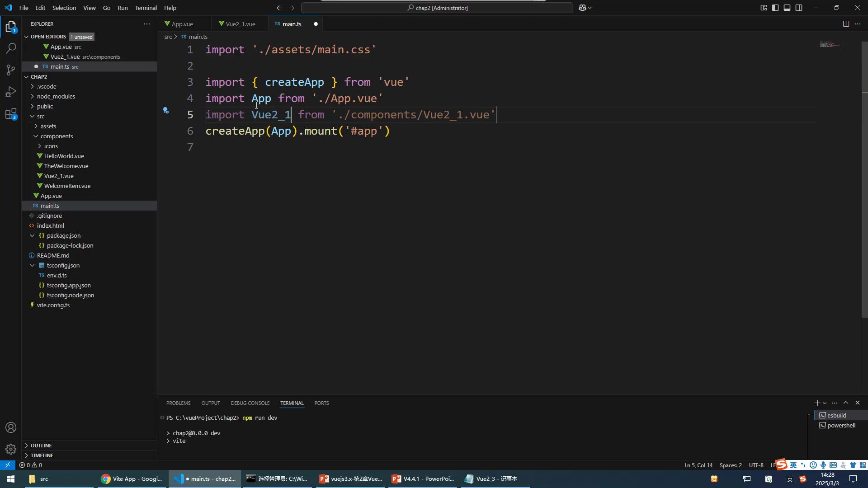This screenshot has width=868, height=488.
Task: Toggle the secondary side bar layout button
Action: 799,8
